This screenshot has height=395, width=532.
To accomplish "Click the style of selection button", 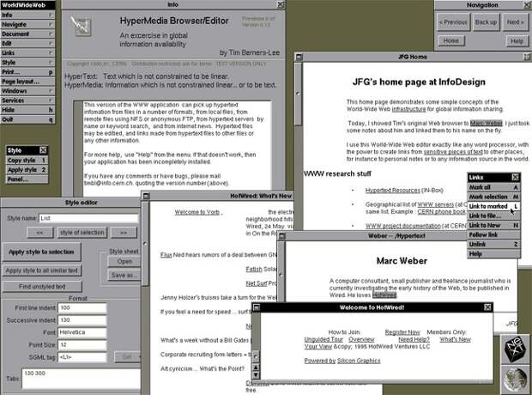I will point(82,233).
